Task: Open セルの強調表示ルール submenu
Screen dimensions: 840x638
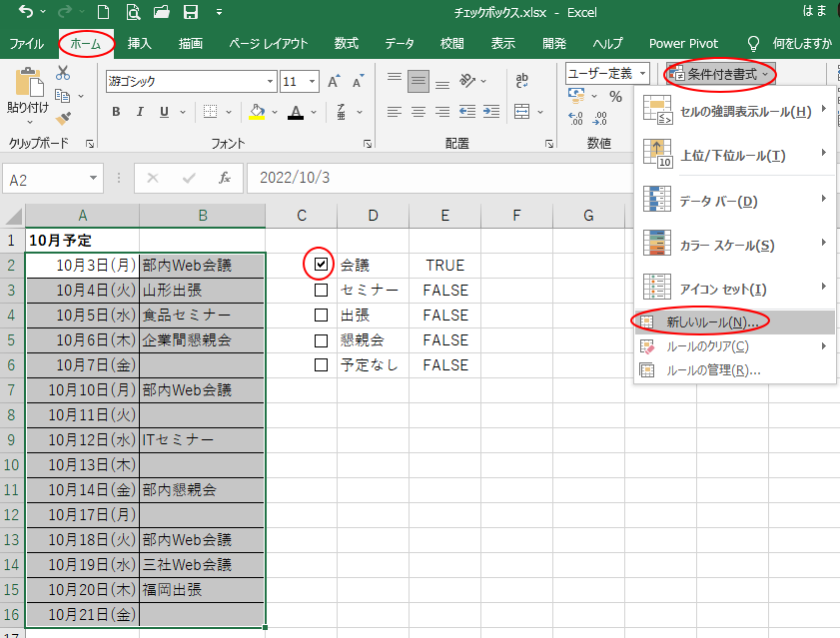Action: coord(734,112)
